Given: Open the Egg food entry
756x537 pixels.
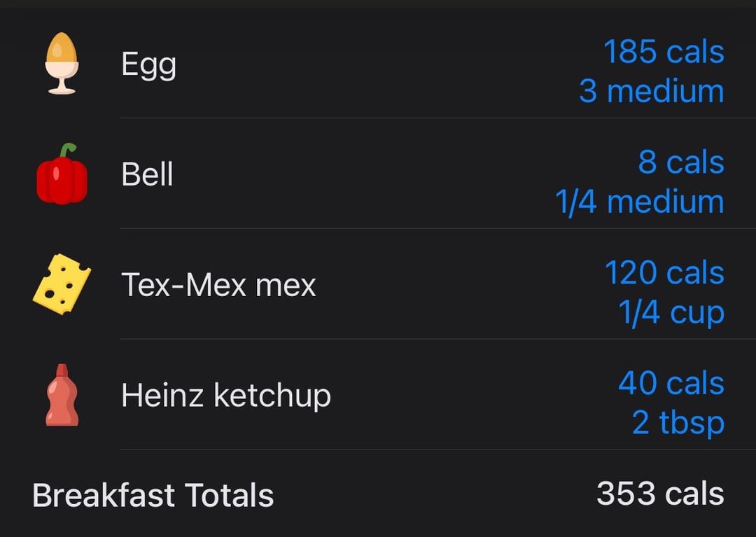Looking at the screenshot, I should tap(148, 64).
